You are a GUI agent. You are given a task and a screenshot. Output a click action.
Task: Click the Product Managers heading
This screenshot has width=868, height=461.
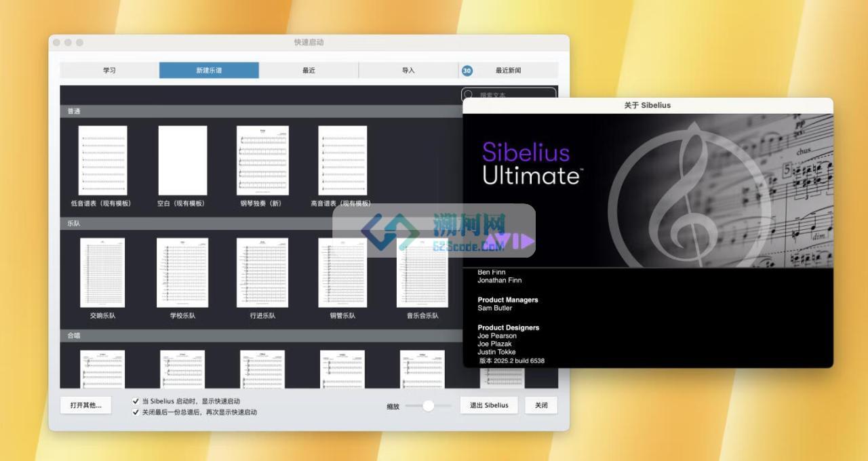click(x=508, y=300)
